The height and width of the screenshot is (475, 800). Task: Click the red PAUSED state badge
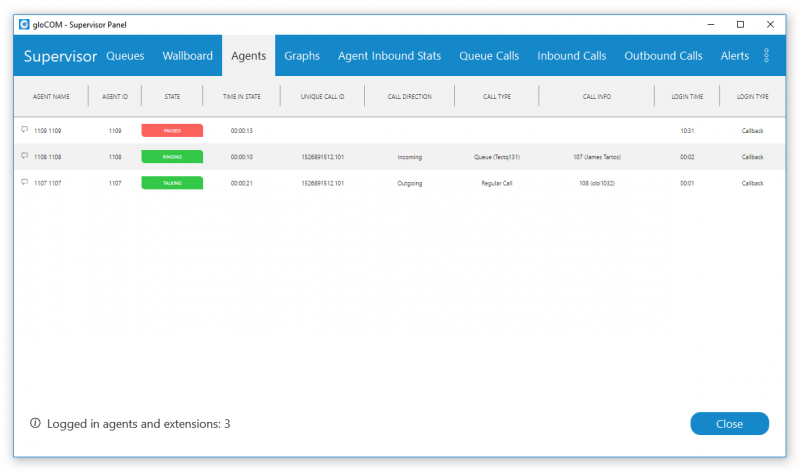(172, 131)
